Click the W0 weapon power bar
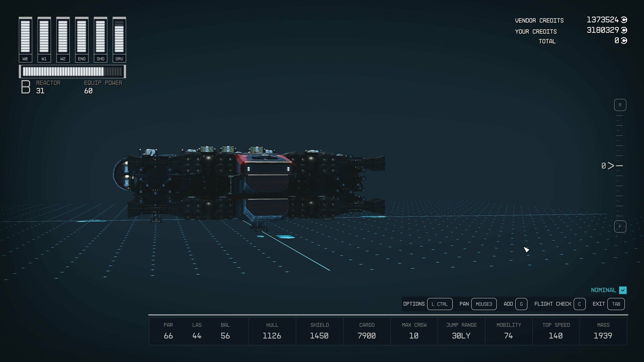The width and height of the screenshot is (644, 362). point(25,40)
